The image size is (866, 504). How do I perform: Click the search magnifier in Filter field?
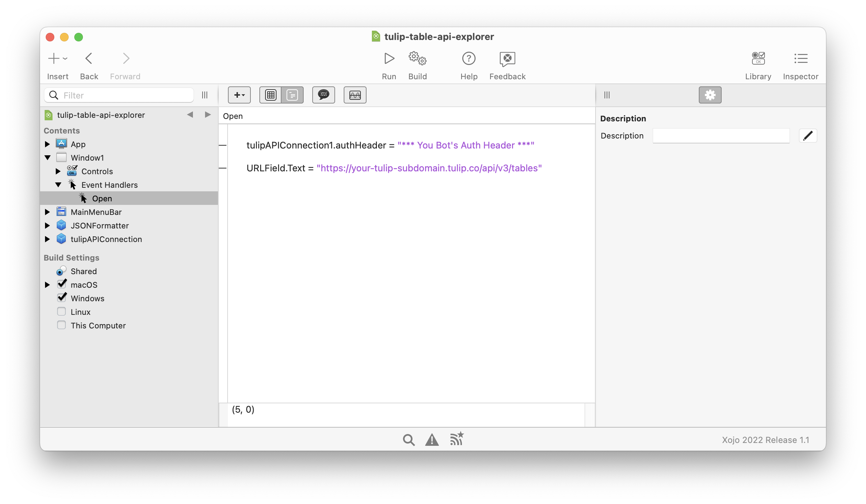tap(54, 95)
